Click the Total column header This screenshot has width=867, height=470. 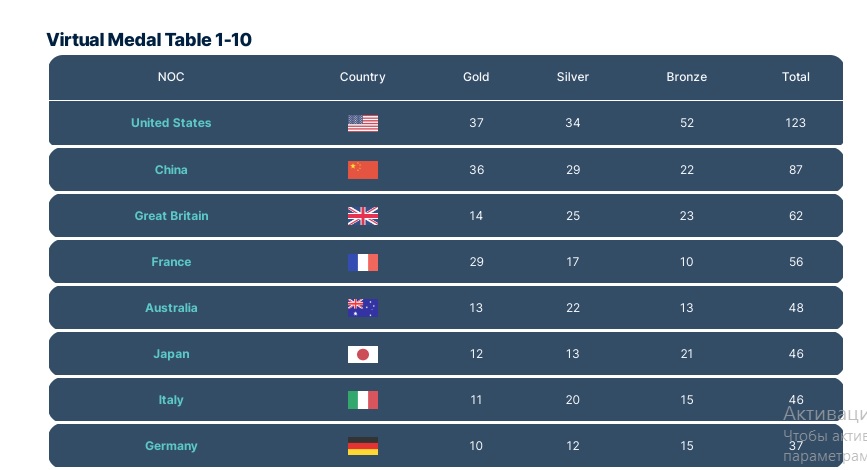796,77
